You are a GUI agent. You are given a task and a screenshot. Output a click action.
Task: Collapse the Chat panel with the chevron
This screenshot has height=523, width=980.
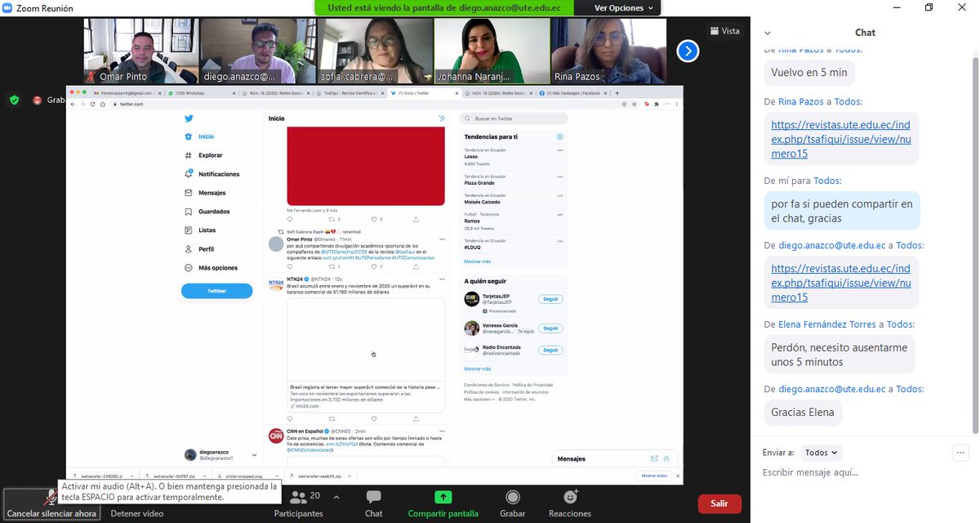[767, 34]
